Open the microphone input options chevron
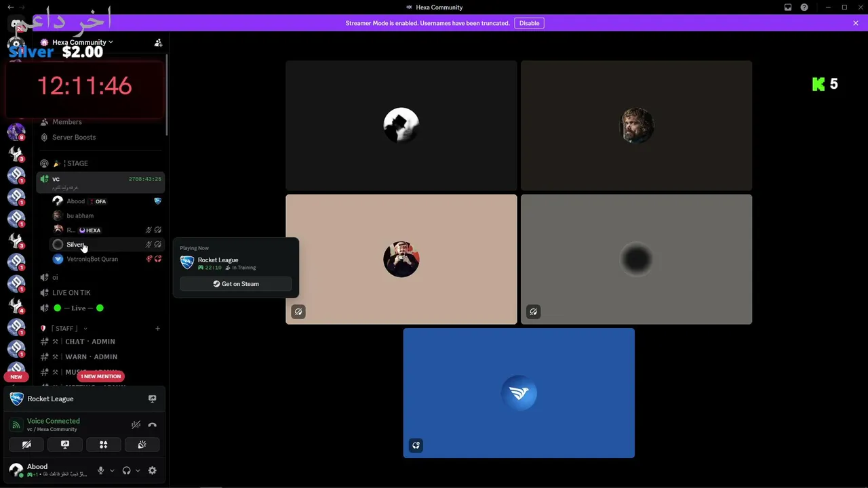Image resolution: width=868 pixels, height=488 pixels. (112, 470)
